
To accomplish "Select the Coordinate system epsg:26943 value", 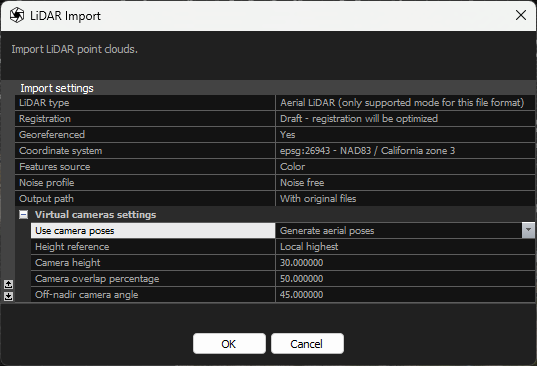I will (x=405, y=151).
